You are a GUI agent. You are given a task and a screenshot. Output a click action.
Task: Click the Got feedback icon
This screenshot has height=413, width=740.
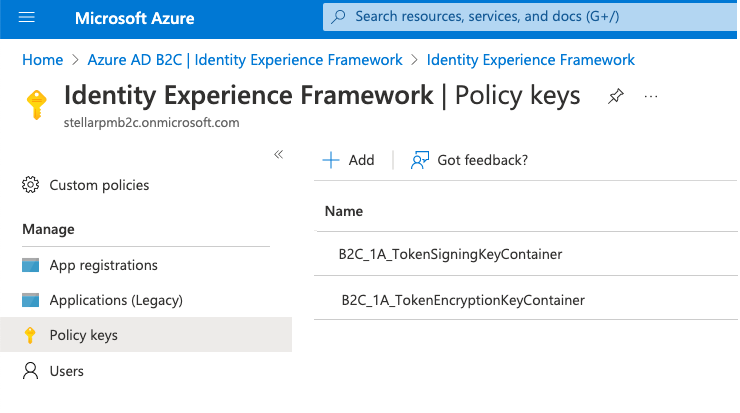420,160
